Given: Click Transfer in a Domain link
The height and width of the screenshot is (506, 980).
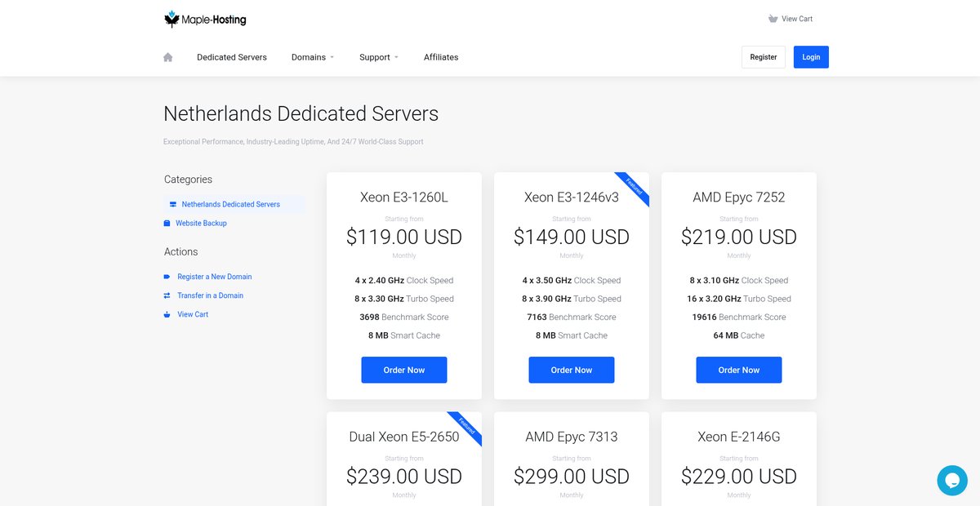Looking at the screenshot, I should coord(211,295).
